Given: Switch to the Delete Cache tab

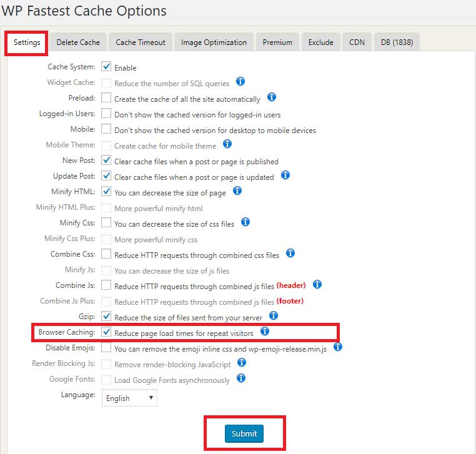Looking at the screenshot, I should [78, 42].
